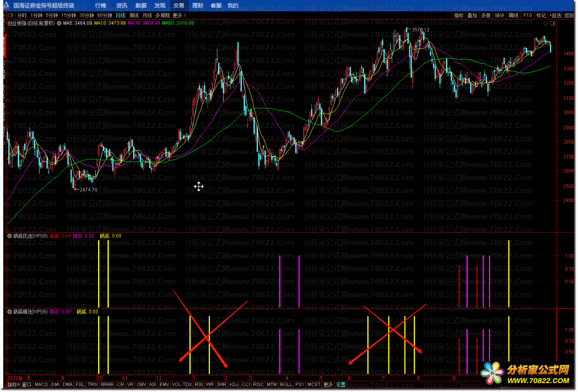The height and width of the screenshot is (392, 578).
Task: Apply the ROC indicator
Action: 259,385
